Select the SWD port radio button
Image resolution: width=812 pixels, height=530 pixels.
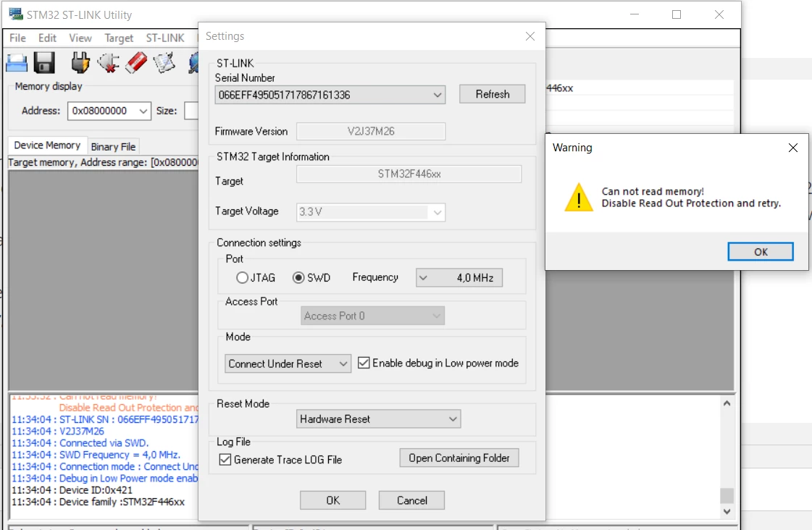298,277
